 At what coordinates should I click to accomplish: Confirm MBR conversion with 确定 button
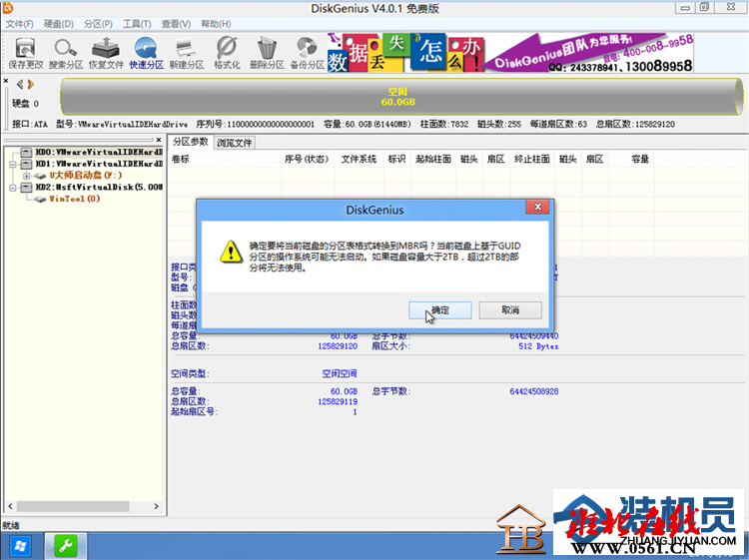pos(440,310)
